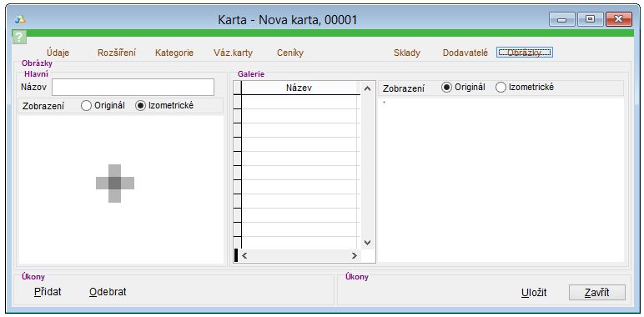The width and height of the screenshot is (644, 317).
Task: Click the Názov text input field
Action: [x=133, y=87]
